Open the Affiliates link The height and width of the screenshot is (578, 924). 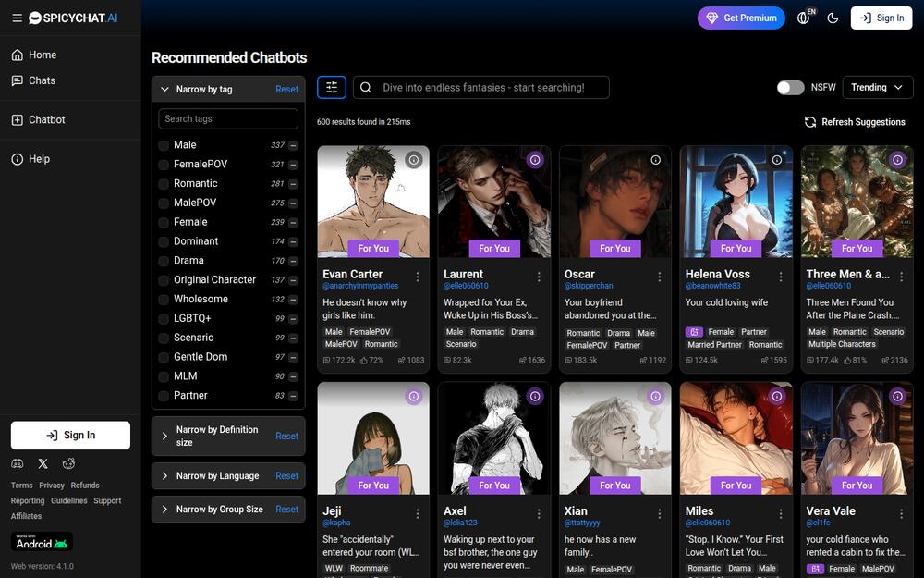(x=26, y=516)
